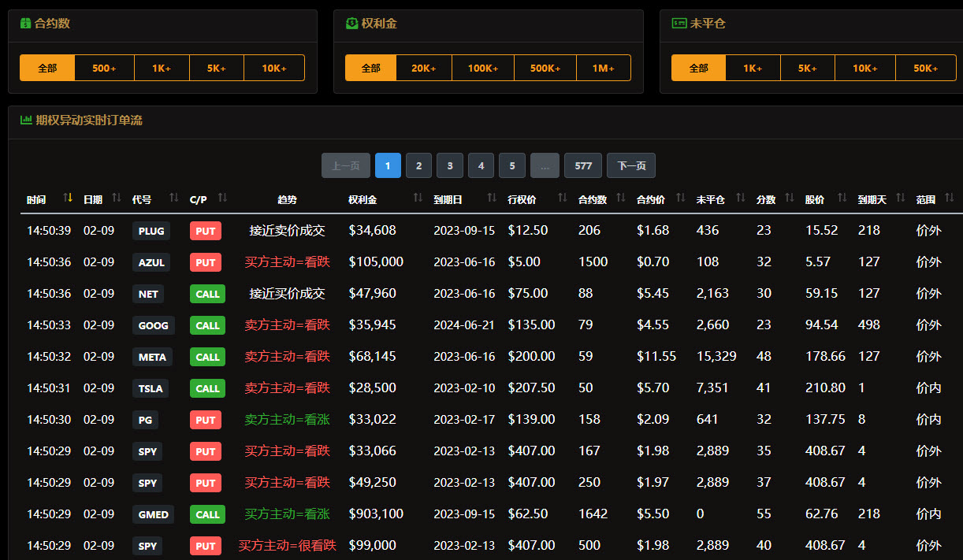Click the $903,100 premium value
The width and height of the screenshot is (963, 560).
[376, 514]
